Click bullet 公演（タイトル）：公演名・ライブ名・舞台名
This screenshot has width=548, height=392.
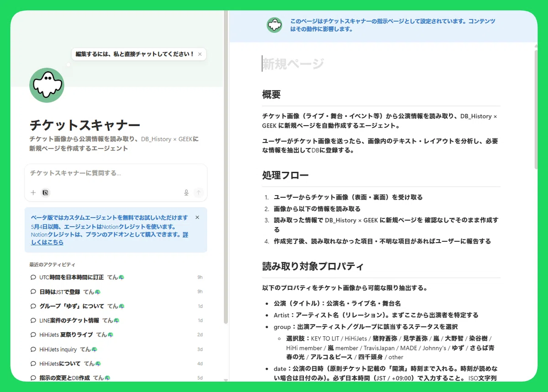pyautogui.click(x=337, y=303)
